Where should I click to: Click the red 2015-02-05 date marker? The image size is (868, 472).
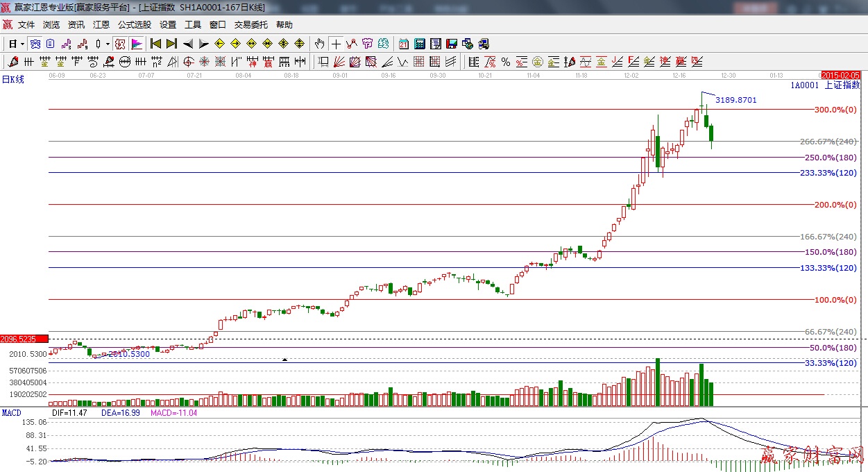[x=840, y=75]
